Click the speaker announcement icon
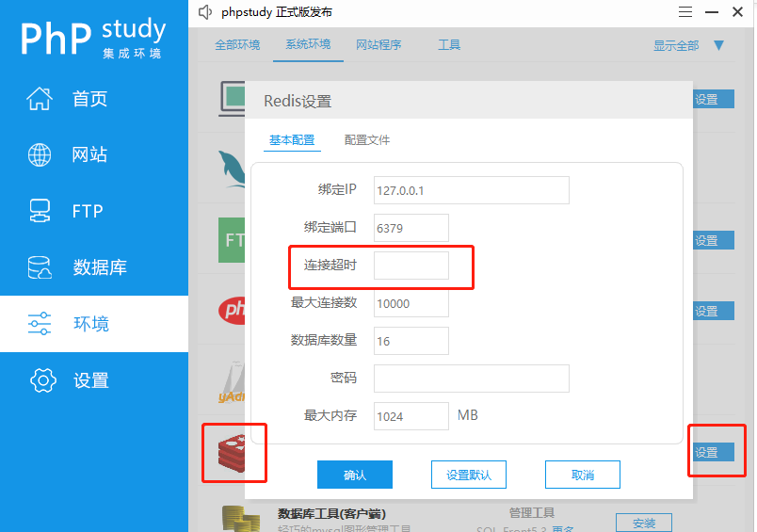 click(205, 12)
